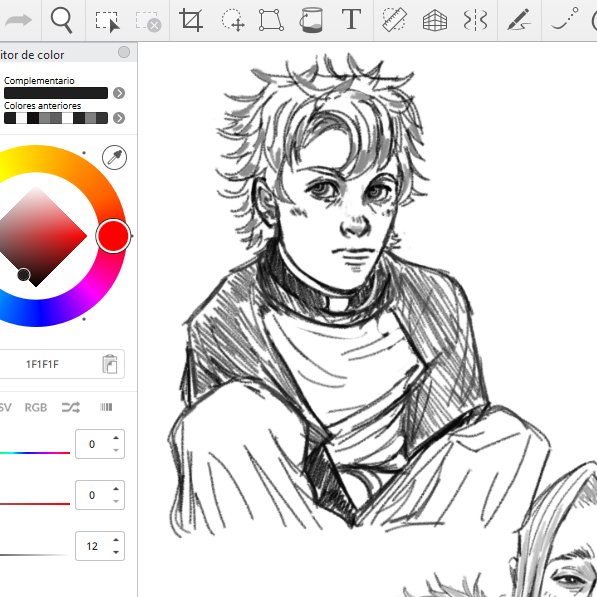
Task: Select the Quick Transform lasso tool
Action: coord(233,20)
